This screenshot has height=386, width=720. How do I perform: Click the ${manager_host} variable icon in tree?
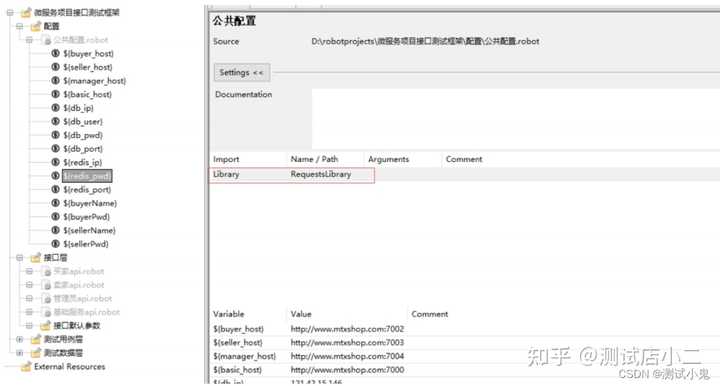tap(56, 81)
